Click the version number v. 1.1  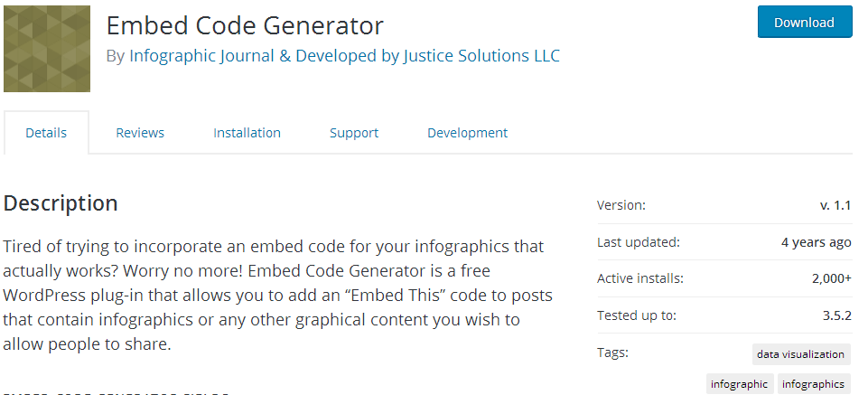(x=835, y=205)
